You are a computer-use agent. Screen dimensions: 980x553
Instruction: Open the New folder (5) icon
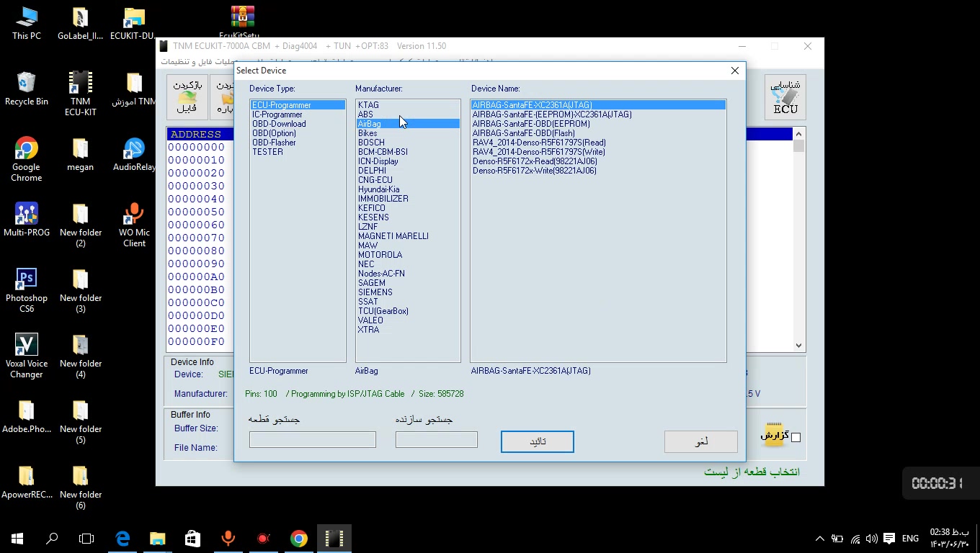click(80, 421)
